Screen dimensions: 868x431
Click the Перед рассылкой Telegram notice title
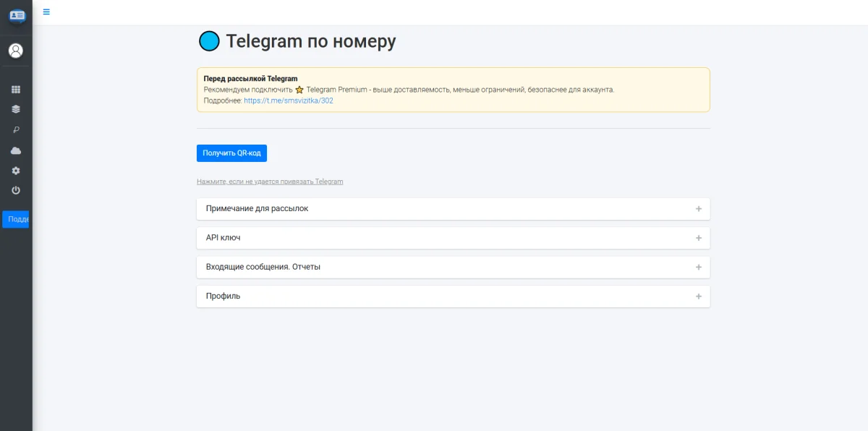[x=251, y=79]
